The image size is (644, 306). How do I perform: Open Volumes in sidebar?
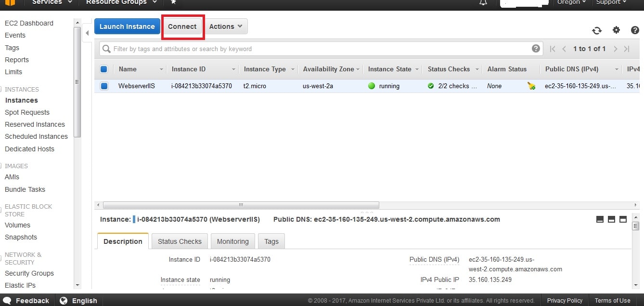pyautogui.click(x=17, y=225)
